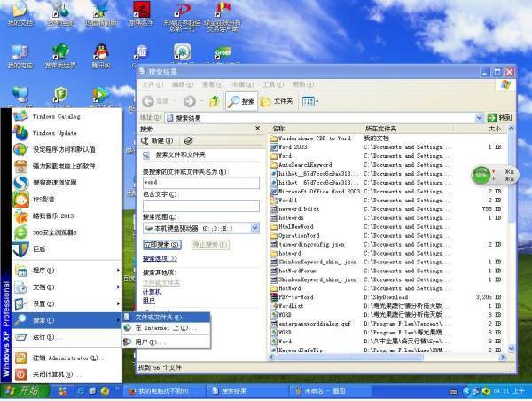Click the Search button in Explorer toolbar
The height and width of the screenshot is (401, 532).
240,101
